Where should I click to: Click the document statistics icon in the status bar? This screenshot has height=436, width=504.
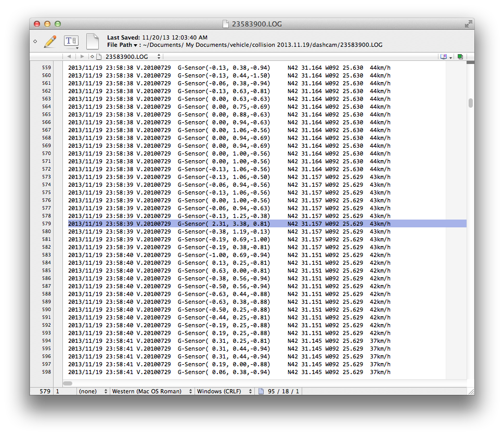pyautogui.click(x=261, y=391)
